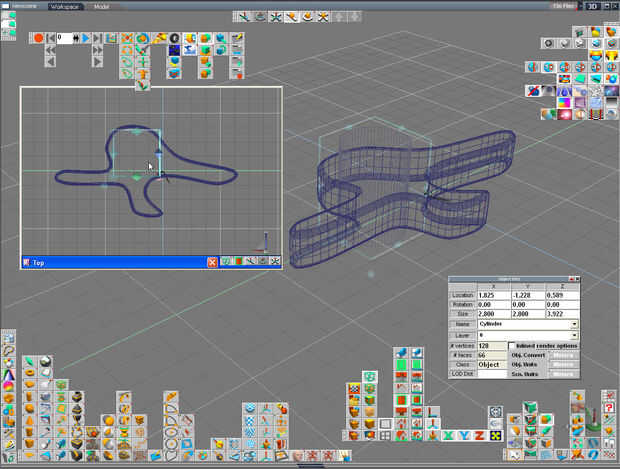Viewport: 620px width, 469px height.
Task: Open the File Files menu at top right
Action: [563, 6]
